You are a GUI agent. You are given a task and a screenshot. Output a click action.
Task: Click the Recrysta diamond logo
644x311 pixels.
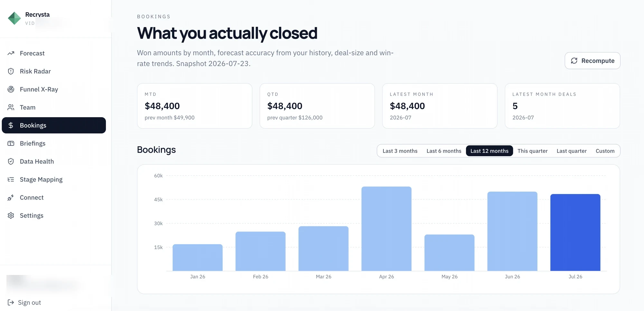(14, 18)
